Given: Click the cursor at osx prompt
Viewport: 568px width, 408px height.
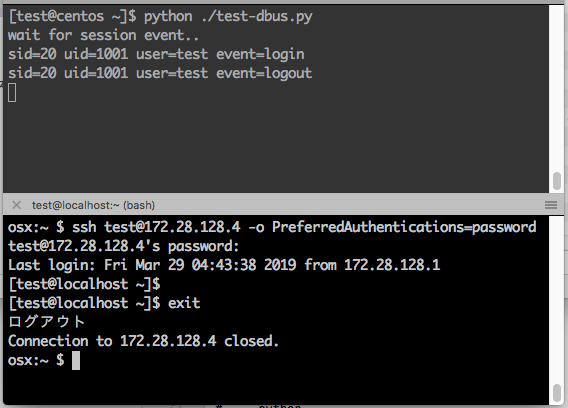Looking at the screenshot, I should point(76,361).
